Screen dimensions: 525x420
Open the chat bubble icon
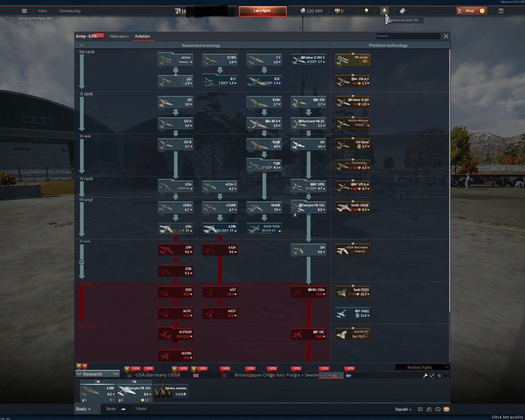438,409
